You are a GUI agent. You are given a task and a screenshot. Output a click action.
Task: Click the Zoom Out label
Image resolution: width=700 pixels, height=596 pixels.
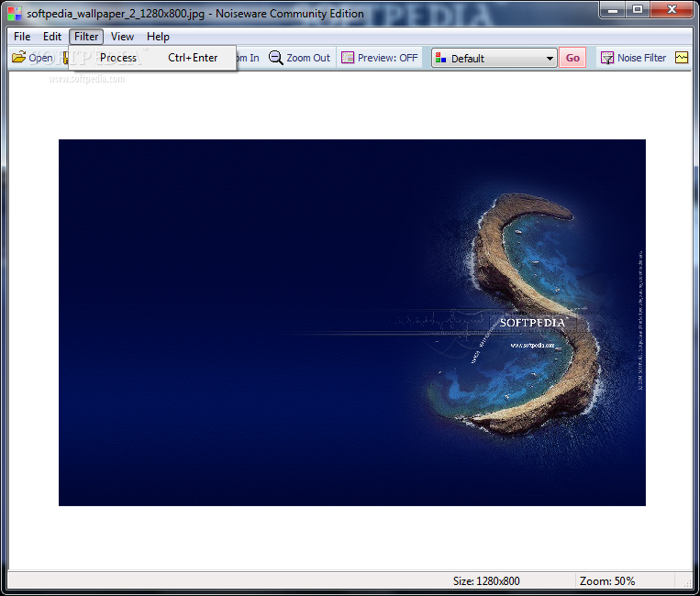tap(308, 58)
